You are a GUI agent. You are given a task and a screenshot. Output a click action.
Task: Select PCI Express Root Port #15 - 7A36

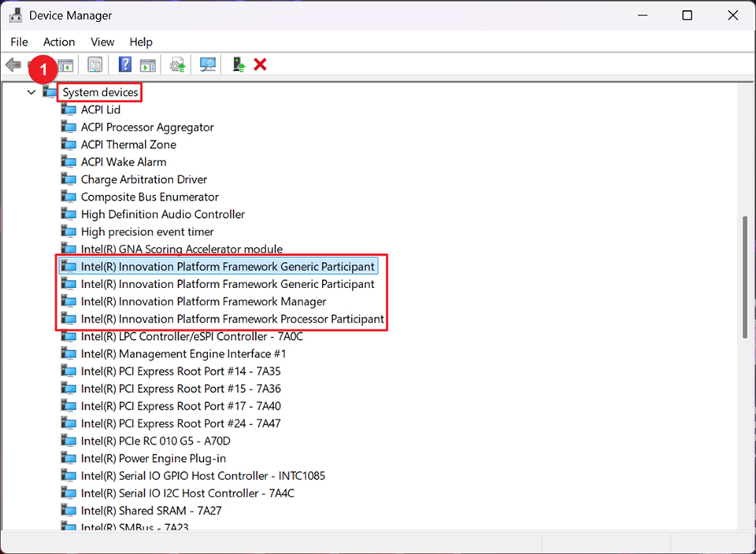[x=181, y=388]
